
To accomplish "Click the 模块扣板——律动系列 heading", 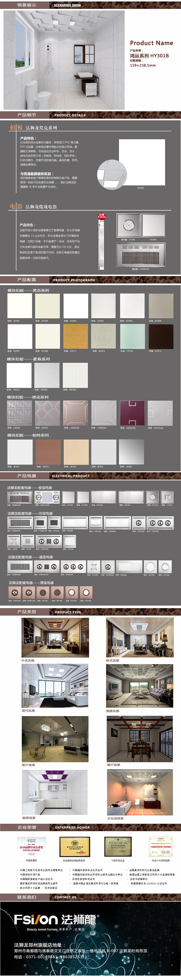I will click(x=28, y=397).
